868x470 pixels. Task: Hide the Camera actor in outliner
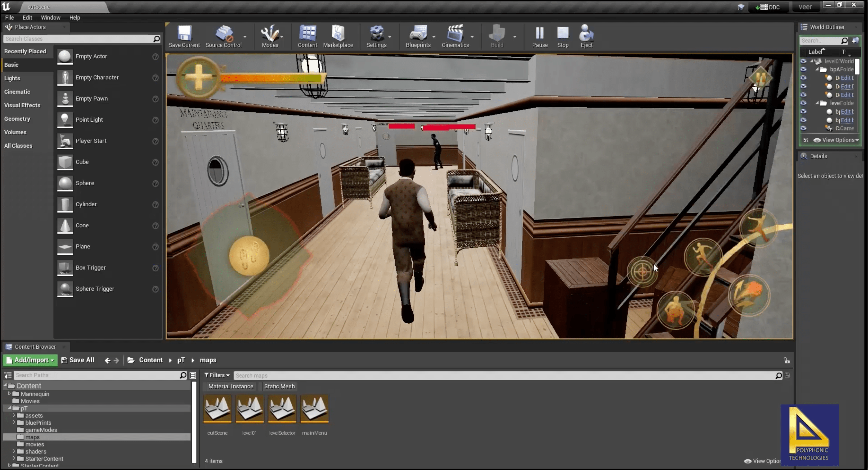(x=803, y=128)
